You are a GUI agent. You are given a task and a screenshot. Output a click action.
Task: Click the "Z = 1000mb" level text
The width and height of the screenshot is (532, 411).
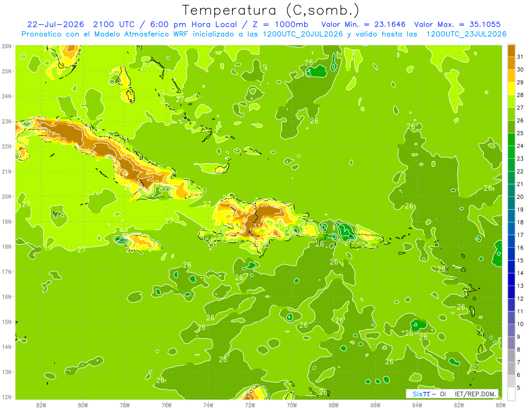click(281, 24)
